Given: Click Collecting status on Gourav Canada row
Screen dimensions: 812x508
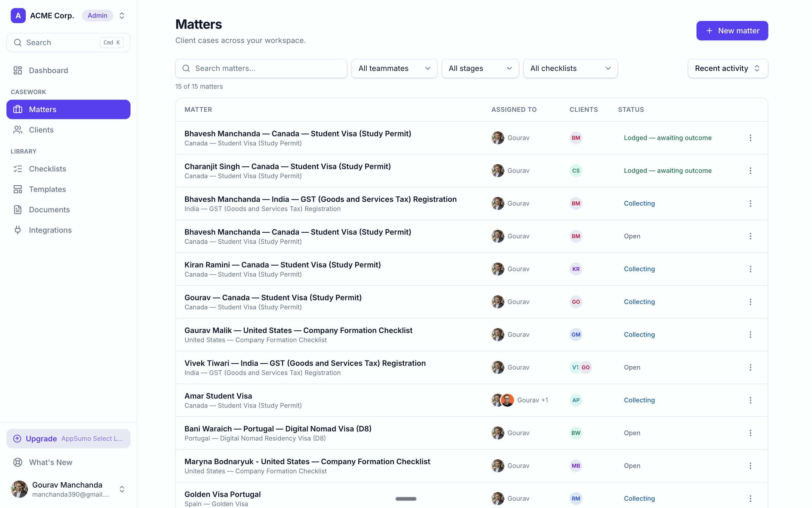Looking at the screenshot, I should (639, 302).
